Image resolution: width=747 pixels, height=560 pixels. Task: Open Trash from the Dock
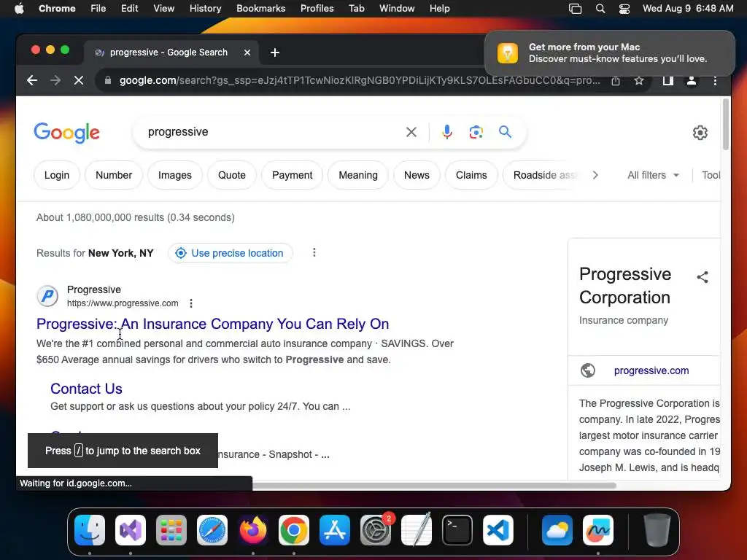657,530
